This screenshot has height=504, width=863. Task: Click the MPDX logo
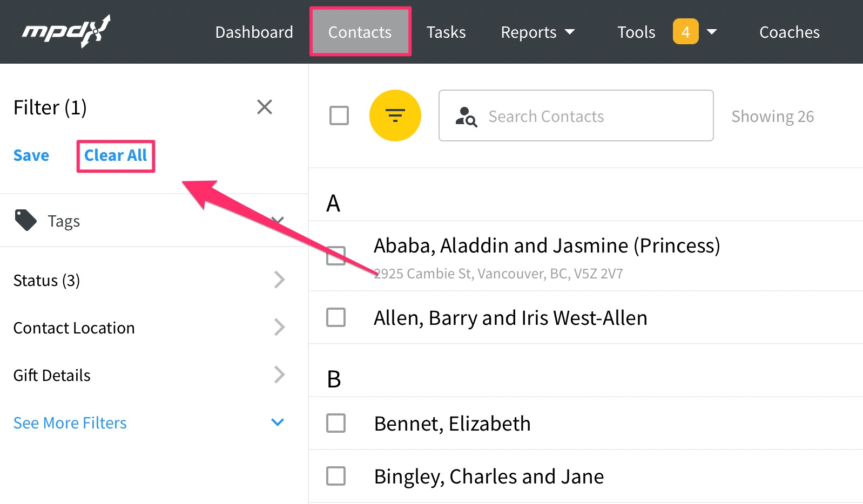tap(66, 31)
